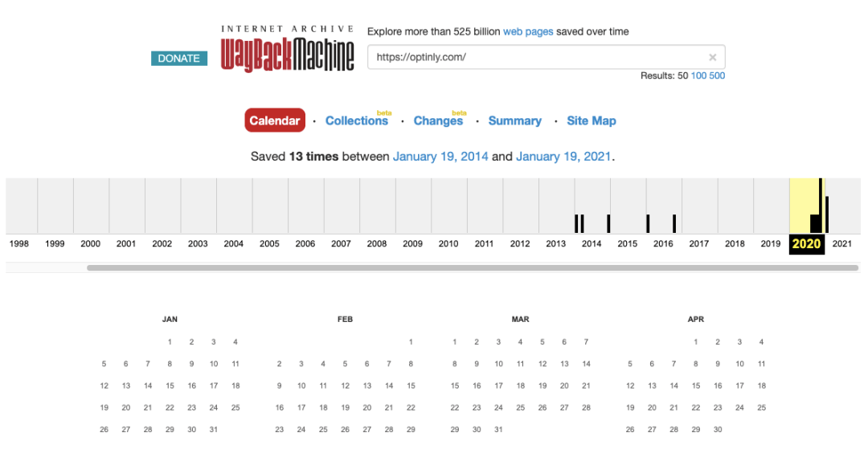Viewport: 868px width, 465px height.
Task: Click April 30 in the calendar
Action: [x=718, y=429]
